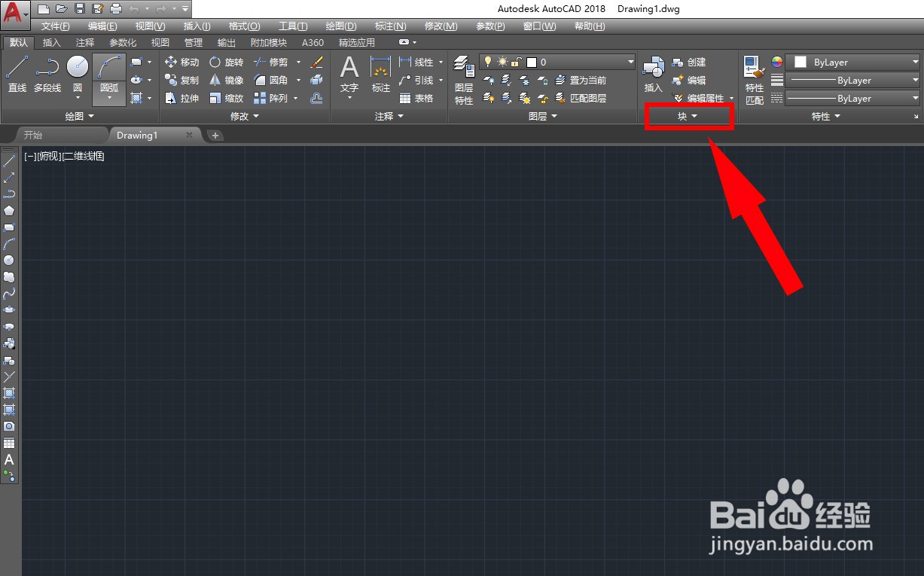Screen dimensions: 924x576
Task: Click 特性匹配 match properties tool
Action: point(755,81)
